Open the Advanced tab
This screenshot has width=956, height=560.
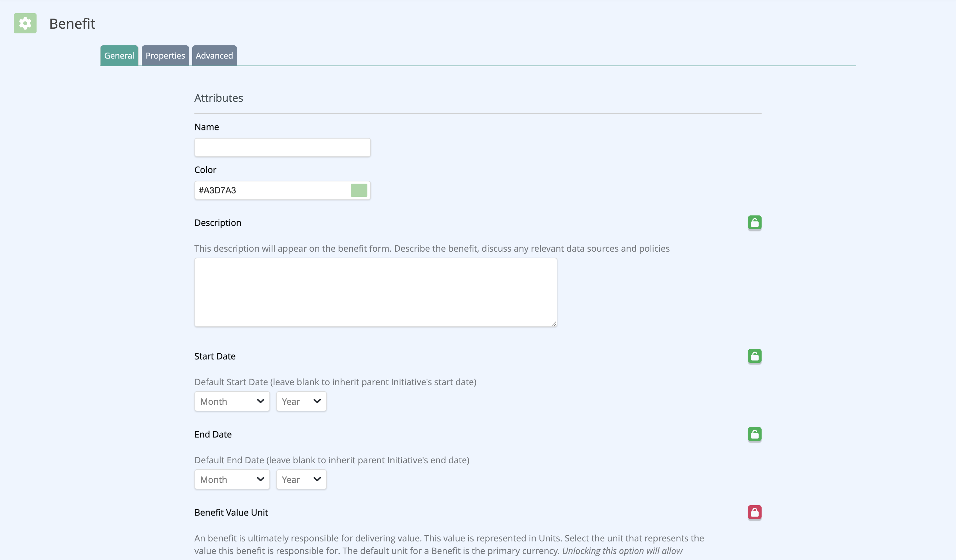(214, 55)
